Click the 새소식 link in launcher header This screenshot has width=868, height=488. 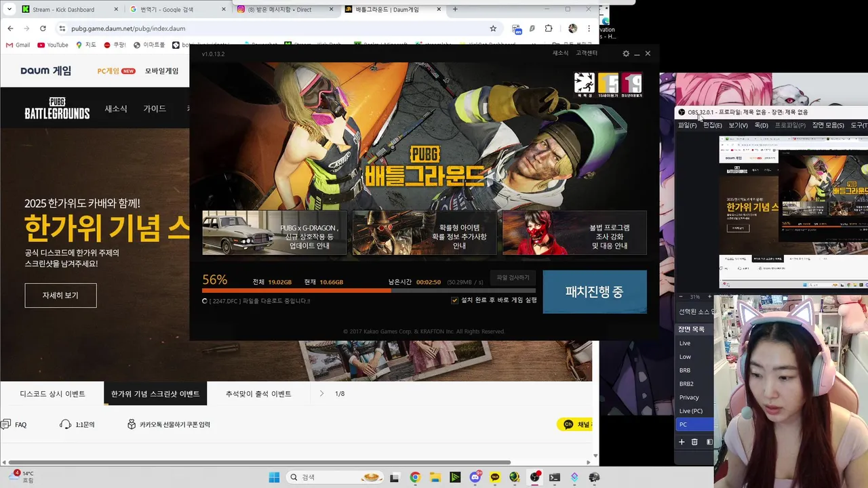click(x=560, y=54)
